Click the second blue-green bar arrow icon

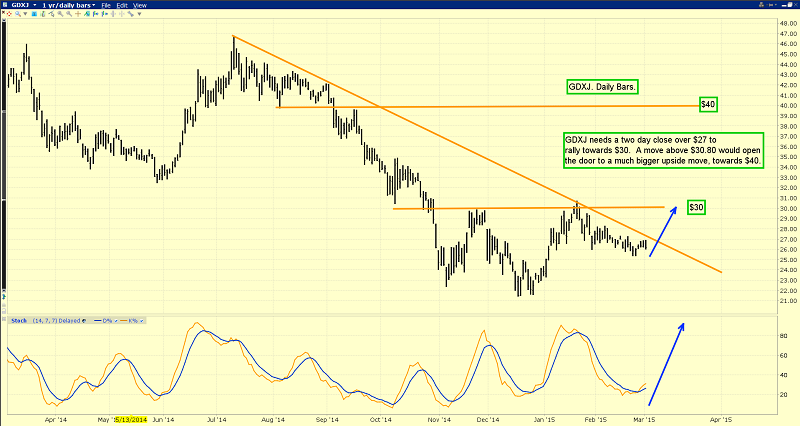pos(105,14)
